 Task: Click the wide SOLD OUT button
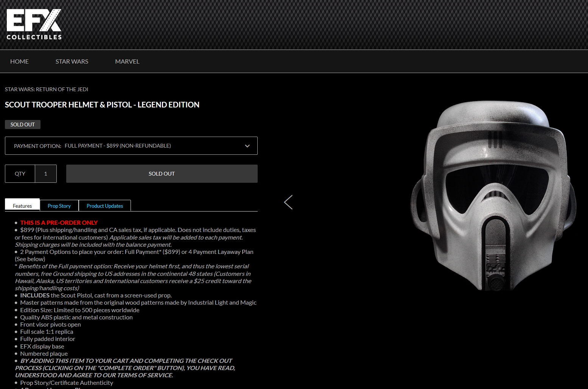162,174
